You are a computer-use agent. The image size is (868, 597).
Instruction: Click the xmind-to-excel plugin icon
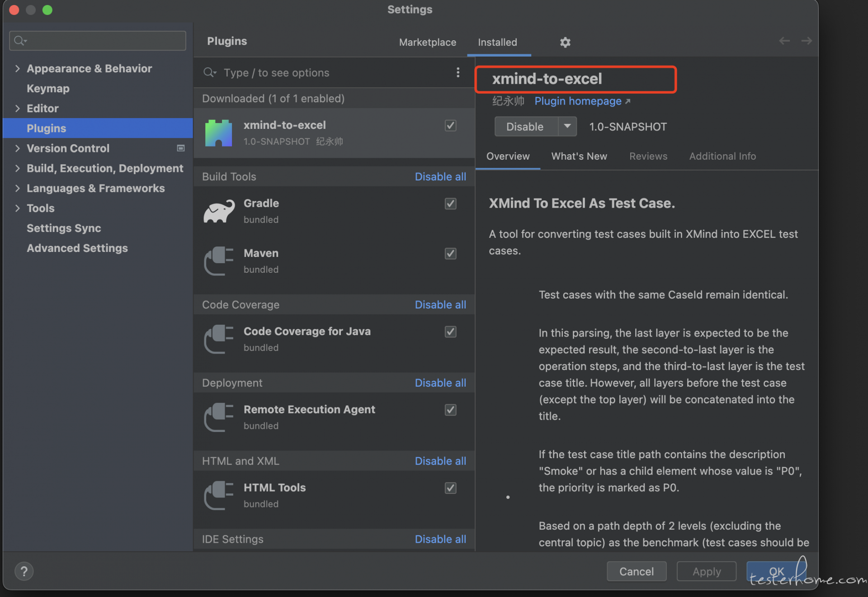tap(218, 133)
